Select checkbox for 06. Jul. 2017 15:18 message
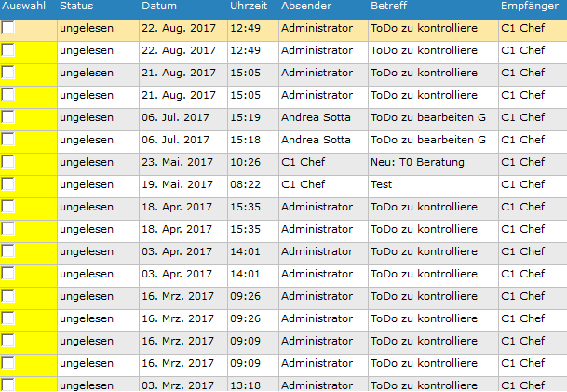This screenshot has width=567, height=392. [7, 140]
